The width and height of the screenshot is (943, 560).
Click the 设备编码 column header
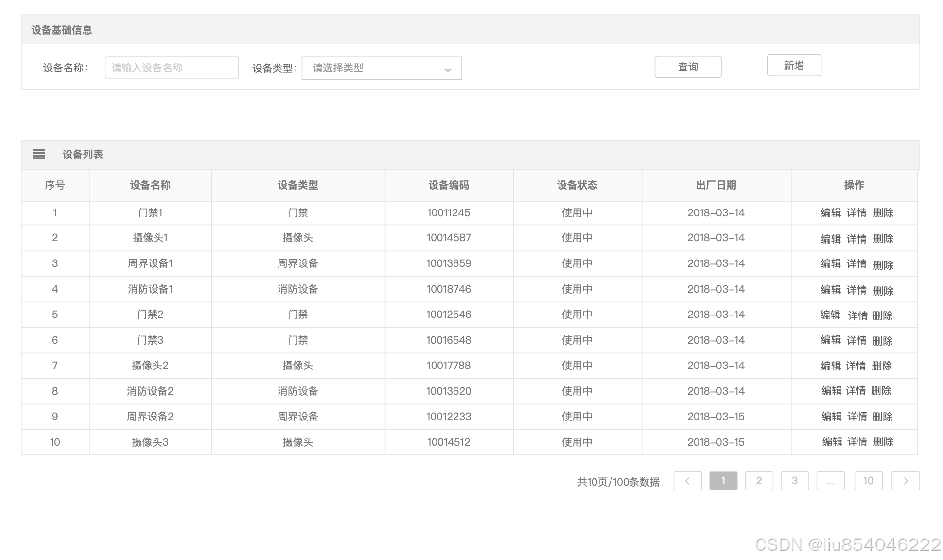(x=448, y=185)
